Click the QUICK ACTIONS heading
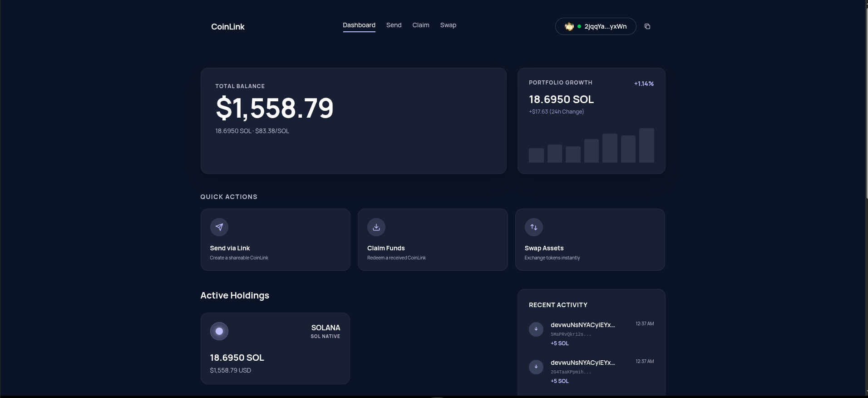Viewport: 868px width, 398px height. pyautogui.click(x=229, y=197)
